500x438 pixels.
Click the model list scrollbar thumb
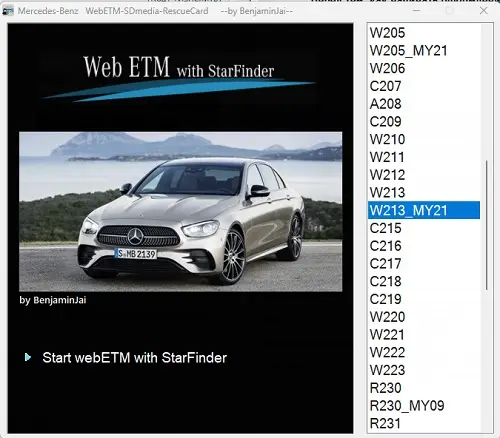pos(487,225)
